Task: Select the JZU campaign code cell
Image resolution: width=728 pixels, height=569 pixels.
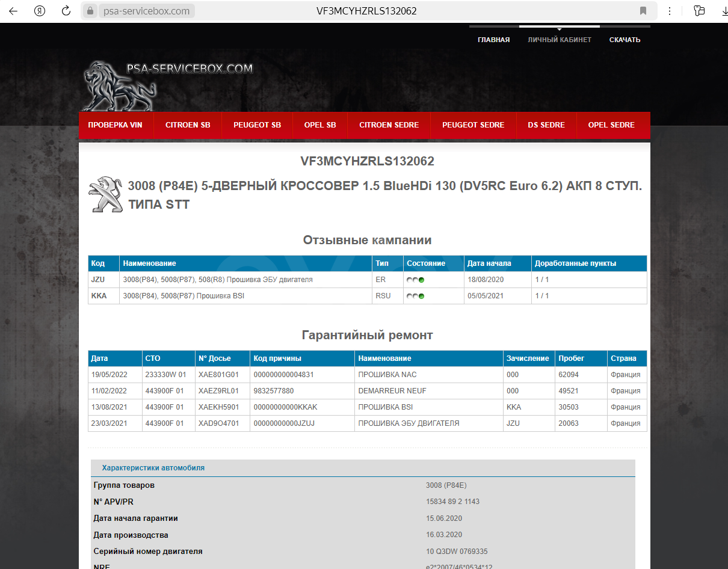Action: click(x=103, y=280)
